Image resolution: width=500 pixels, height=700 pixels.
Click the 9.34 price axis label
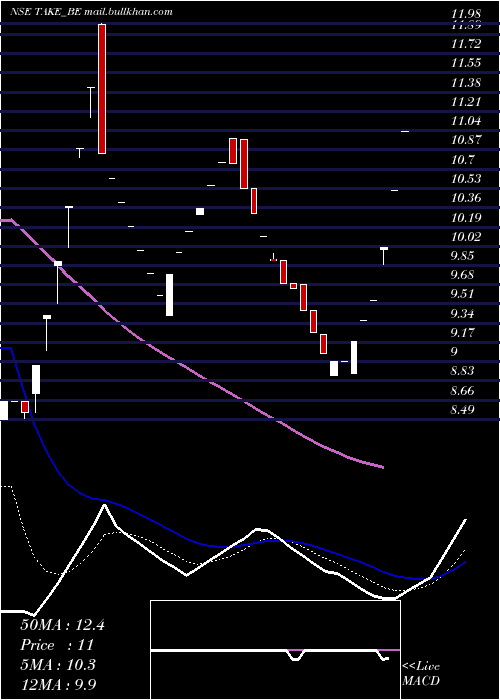(463, 314)
